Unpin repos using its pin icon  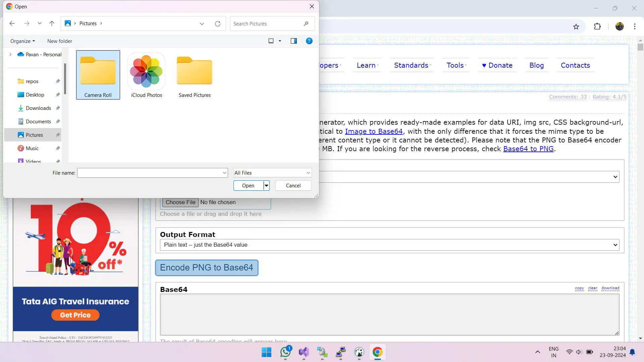coord(58,81)
